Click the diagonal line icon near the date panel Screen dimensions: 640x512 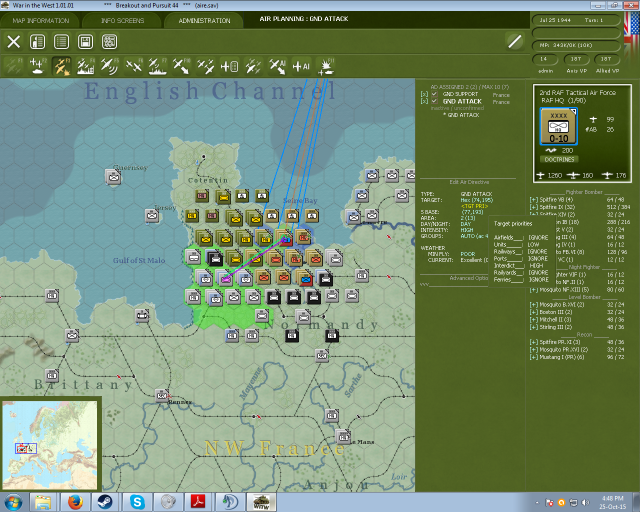pyautogui.click(x=514, y=41)
